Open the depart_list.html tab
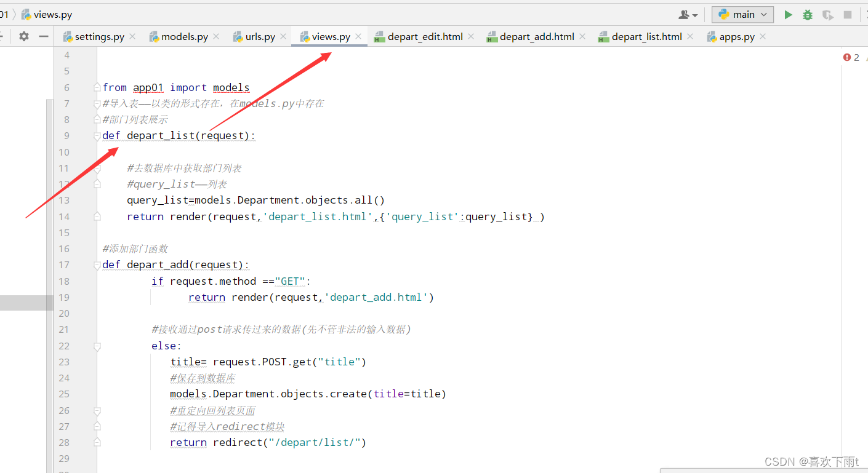This screenshot has width=868, height=473. [x=640, y=37]
